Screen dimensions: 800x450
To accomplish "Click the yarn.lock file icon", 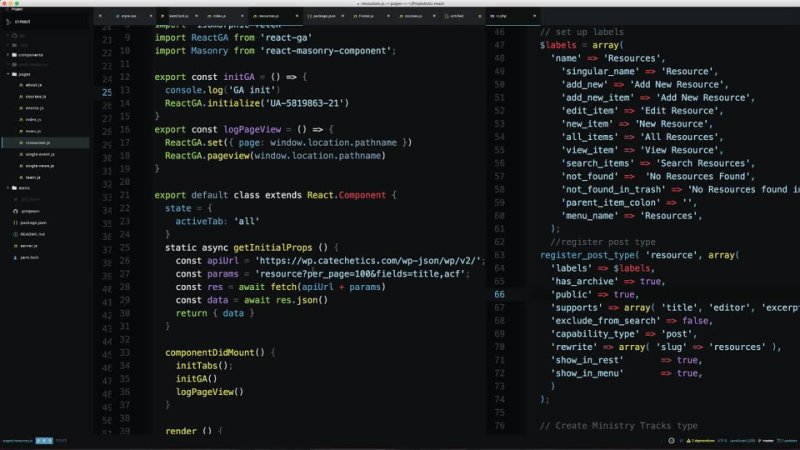I will (15, 258).
